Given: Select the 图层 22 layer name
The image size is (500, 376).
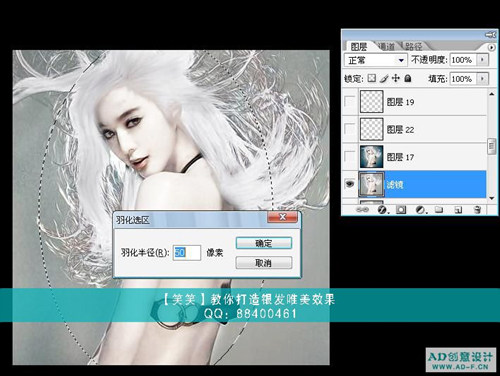Looking at the screenshot, I should (400, 129).
